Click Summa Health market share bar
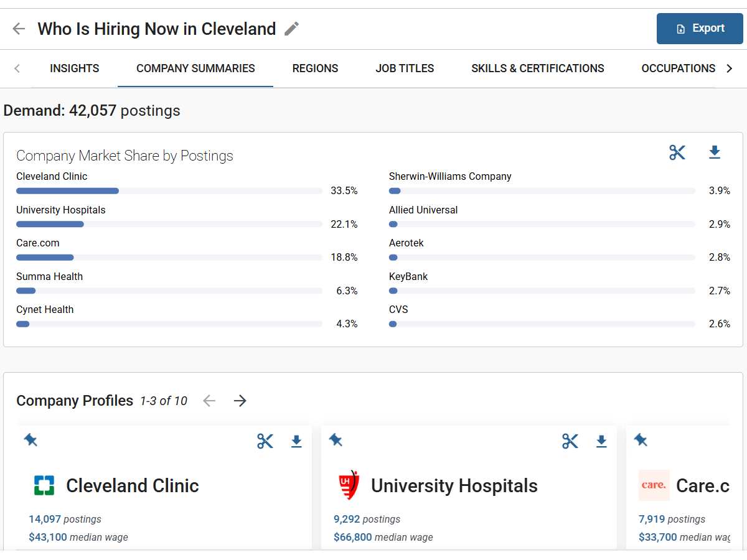 (169, 291)
